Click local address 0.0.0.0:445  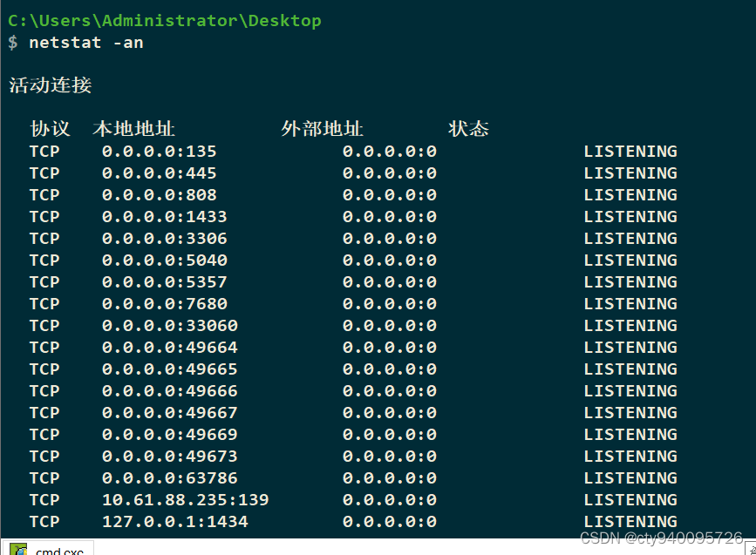pos(159,173)
